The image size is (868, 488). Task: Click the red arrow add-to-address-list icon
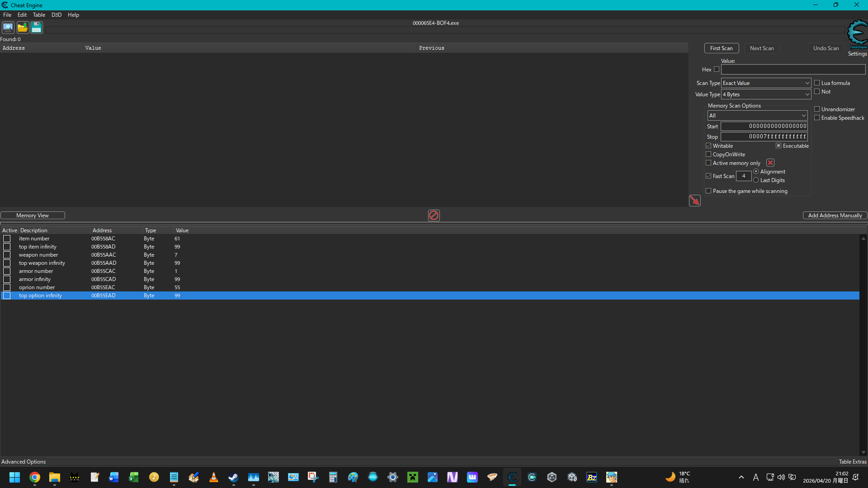694,201
